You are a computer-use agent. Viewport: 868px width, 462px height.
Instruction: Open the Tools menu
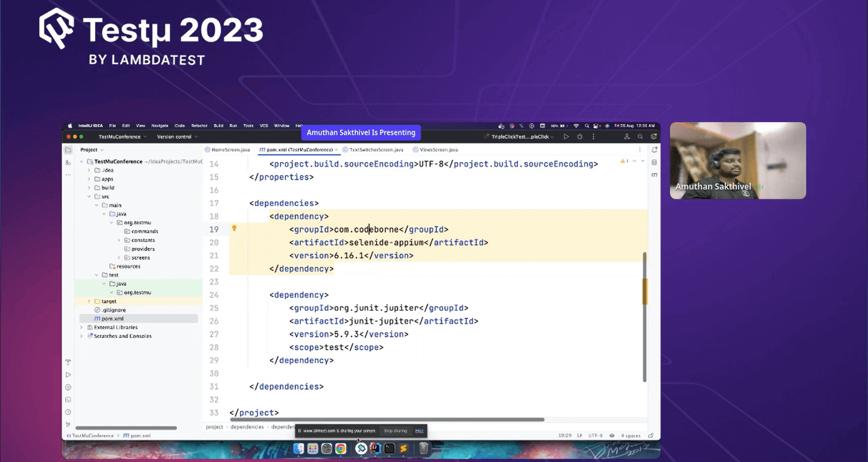click(x=248, y=126)
